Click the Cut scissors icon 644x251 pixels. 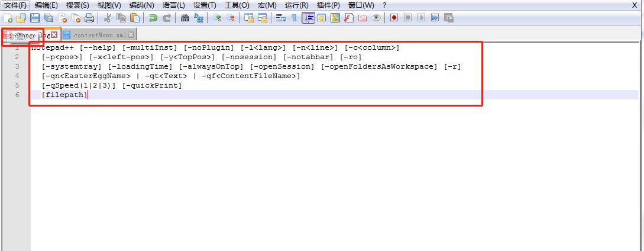click(x=108, y=18)
